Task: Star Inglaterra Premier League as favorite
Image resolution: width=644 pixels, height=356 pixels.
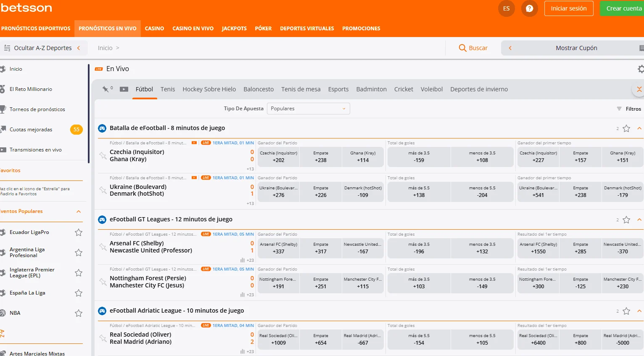Action: point(79,273)
